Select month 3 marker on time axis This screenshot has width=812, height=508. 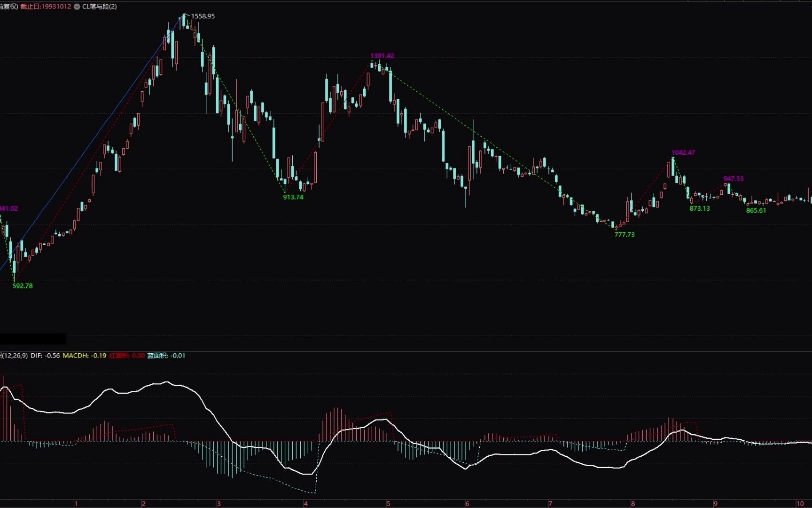click(219, 504)
